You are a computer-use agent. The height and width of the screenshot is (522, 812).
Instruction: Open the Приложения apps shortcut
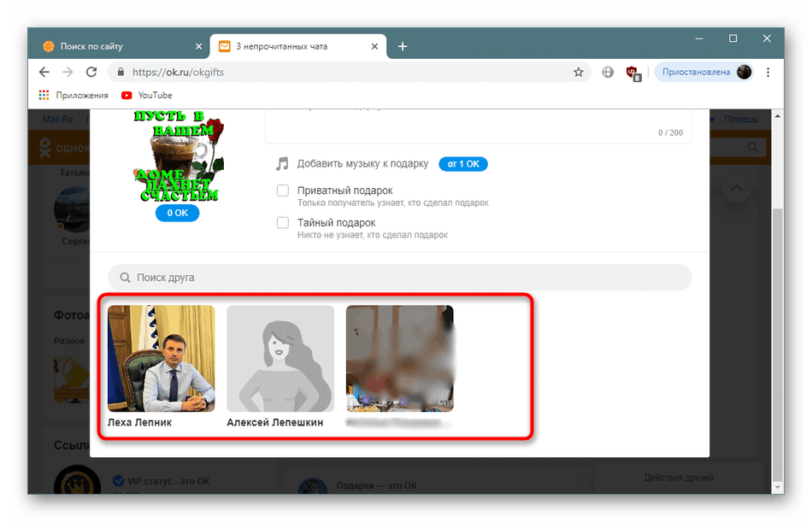point(73,96)
